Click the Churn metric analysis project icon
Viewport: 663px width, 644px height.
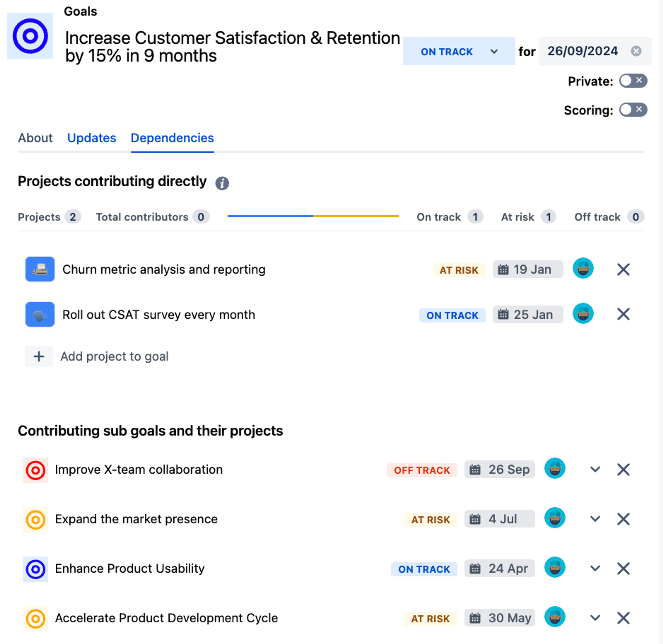(x=40, y=269)
